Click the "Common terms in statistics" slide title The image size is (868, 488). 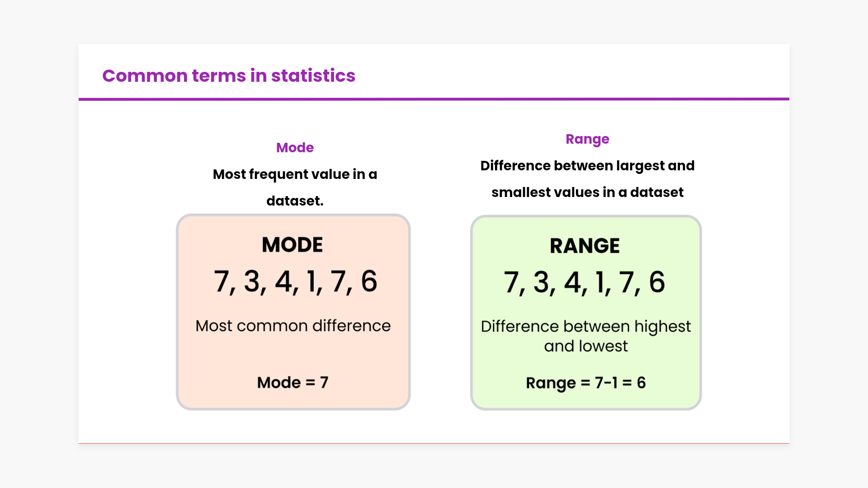coord(229,75)
